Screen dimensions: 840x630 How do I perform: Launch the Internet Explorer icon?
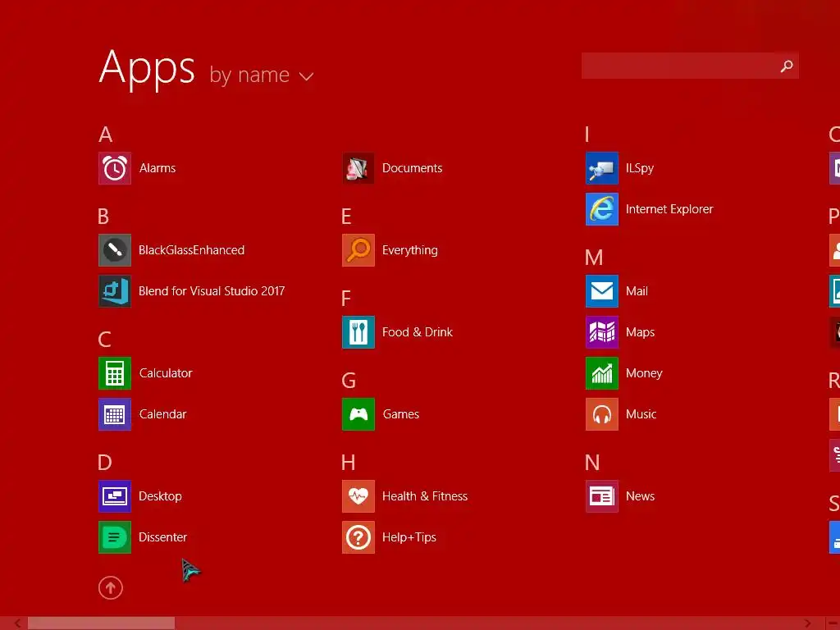[602, 209]
